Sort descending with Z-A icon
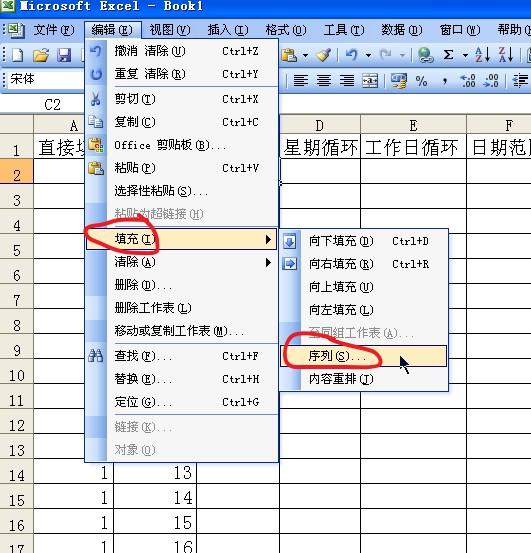This screenshot has width=531, height=553. coord(506,55)
